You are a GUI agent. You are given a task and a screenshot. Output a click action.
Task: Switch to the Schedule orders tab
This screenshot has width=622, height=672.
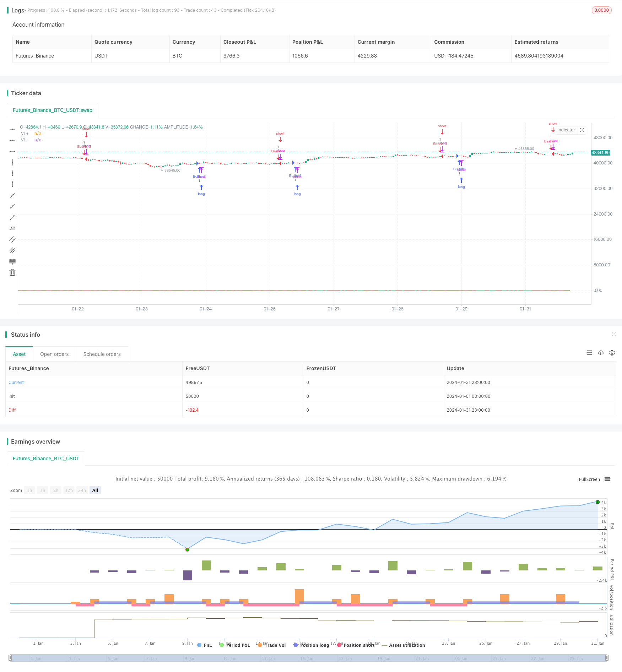[102, 354]
